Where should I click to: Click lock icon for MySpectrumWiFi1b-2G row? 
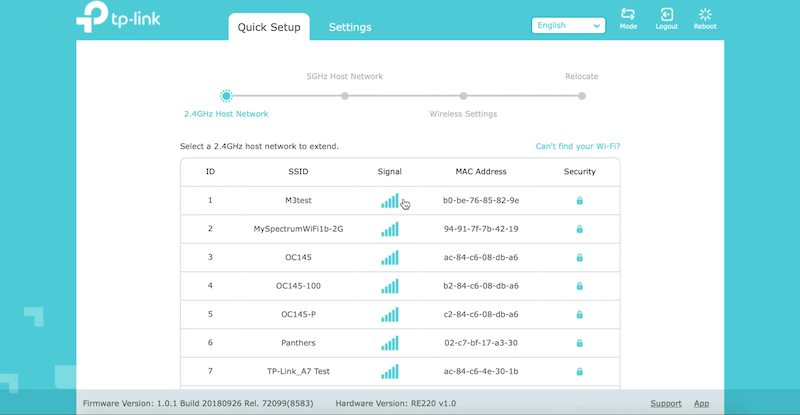579,229
